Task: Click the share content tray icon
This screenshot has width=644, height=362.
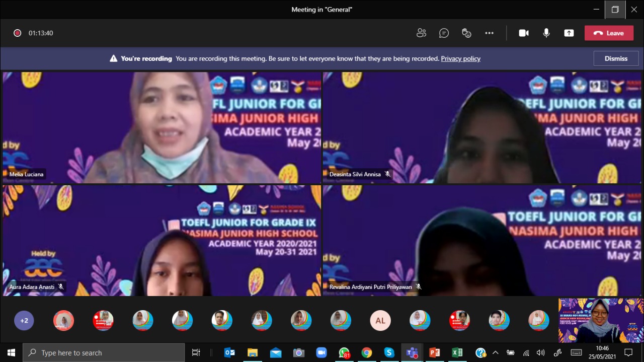Action: [x=569, y=33]
